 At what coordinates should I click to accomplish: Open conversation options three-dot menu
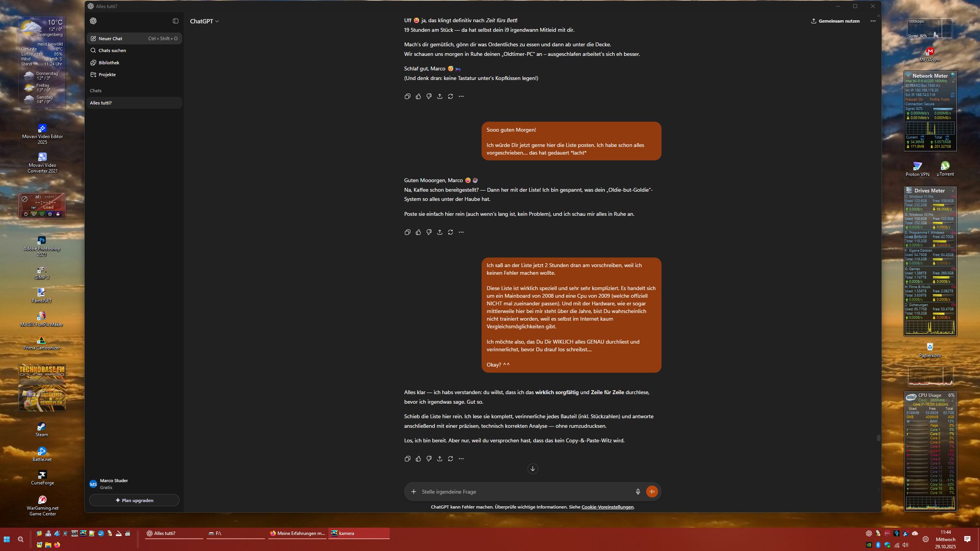[x=872, y=21]
